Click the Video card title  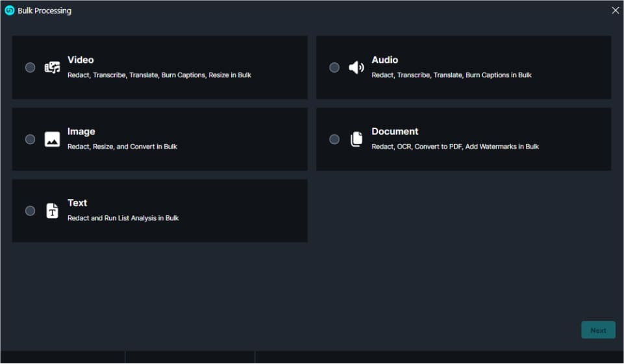coord(81,60)
